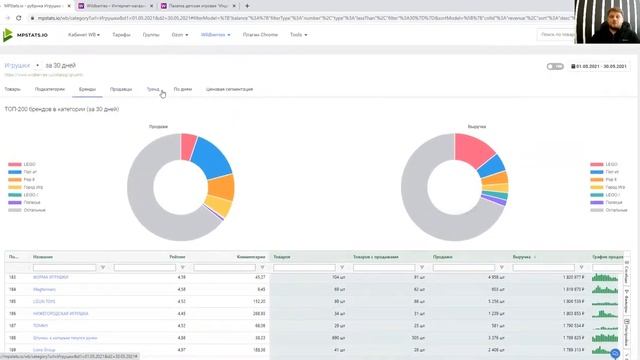Click the sales sparkline in row 183
The image size is (640, 360).
click(x=605, y=277)
